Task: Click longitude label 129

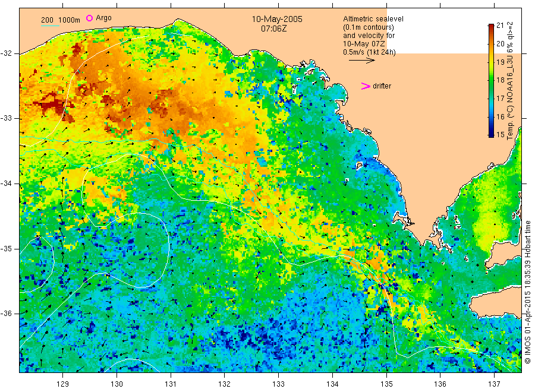Action: click(63, 384)
